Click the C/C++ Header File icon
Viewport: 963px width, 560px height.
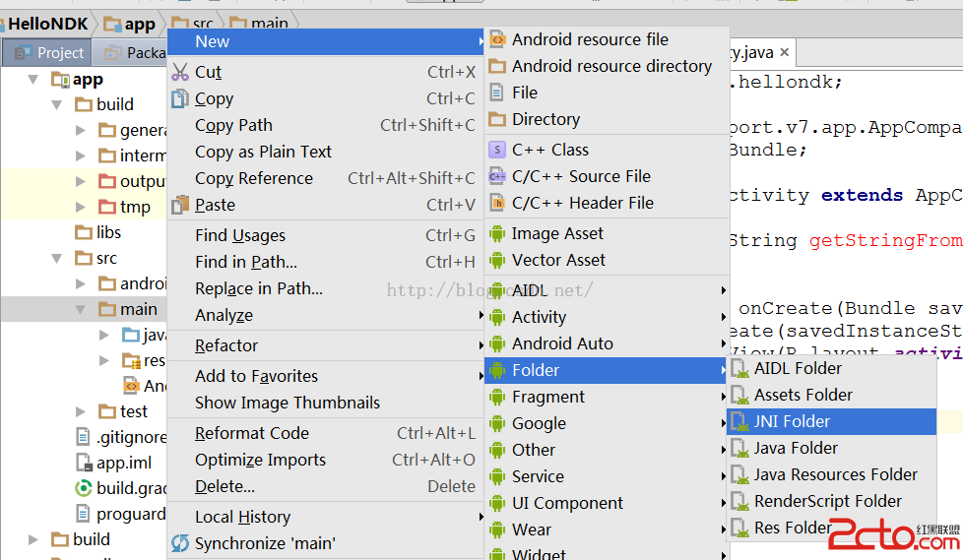[497, 203]
